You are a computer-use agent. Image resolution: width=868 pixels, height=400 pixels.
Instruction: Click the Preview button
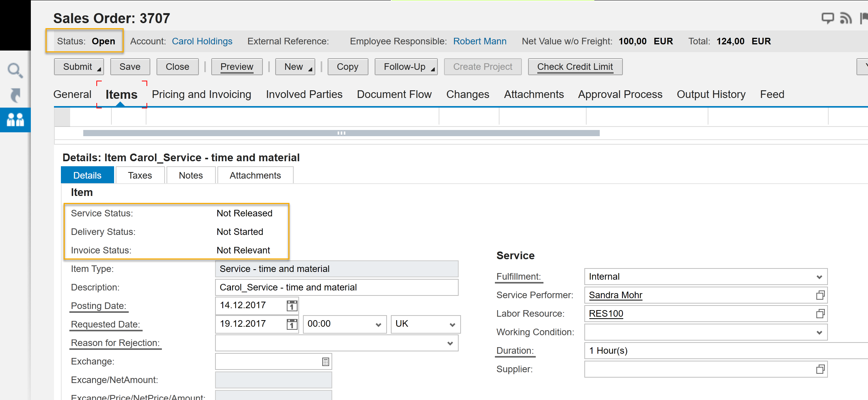click(237, 67)
